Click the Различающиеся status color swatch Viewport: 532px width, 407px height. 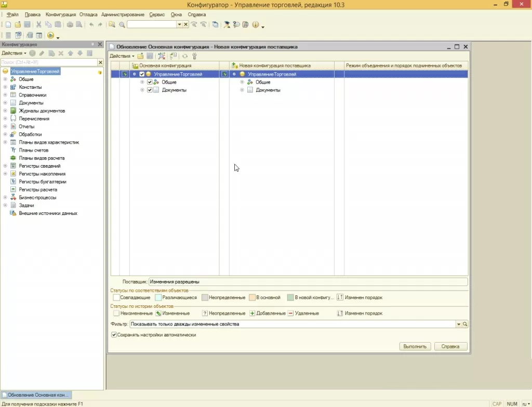157,297
